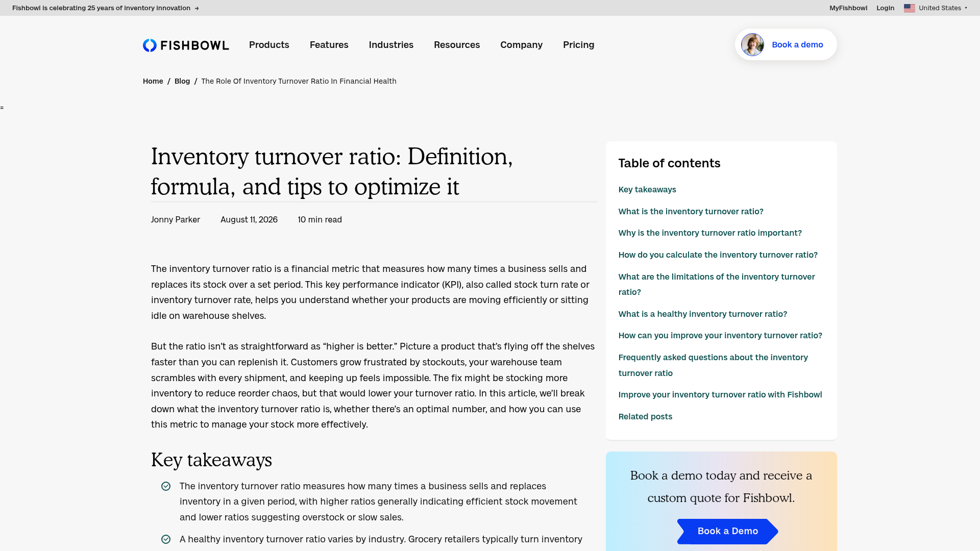This screenshot has width=980, height=551.
Task: Go to the Pricing page
Action: point(578,45)
